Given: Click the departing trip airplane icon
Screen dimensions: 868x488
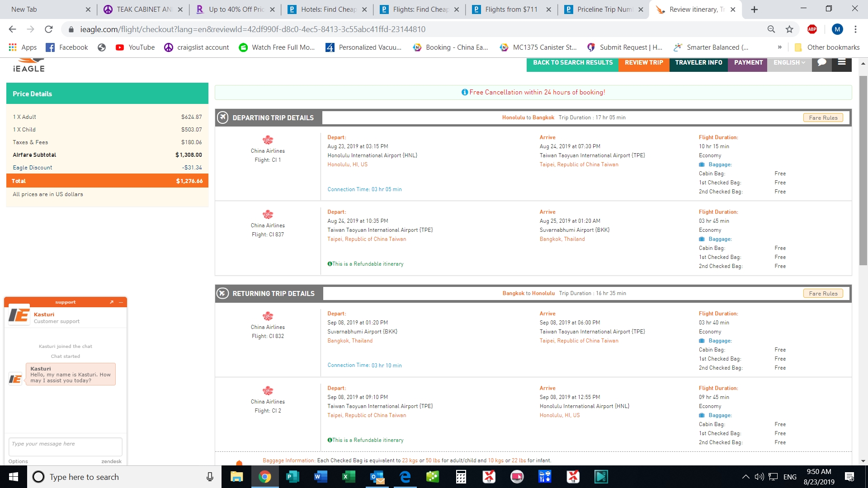Looking at the screenshot, I should tap(222, 117).
